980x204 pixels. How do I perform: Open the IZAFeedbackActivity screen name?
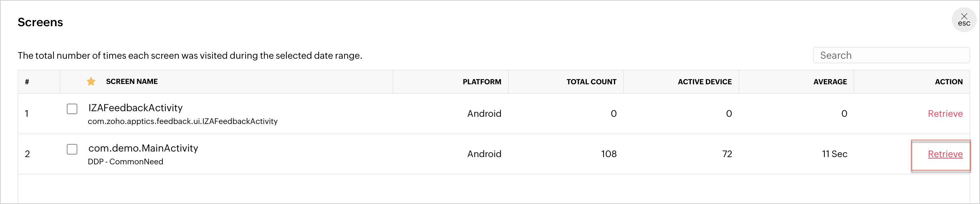135,108
